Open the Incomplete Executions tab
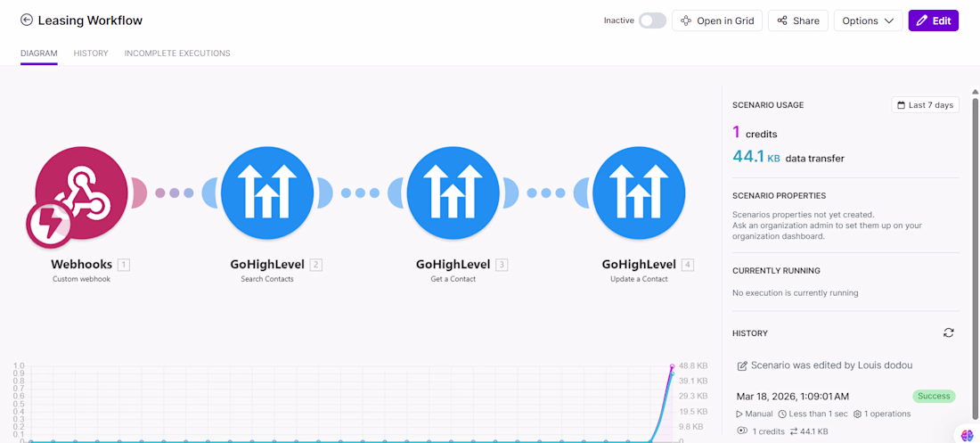Viewport: 980px width, 443px height. point(177,53)
